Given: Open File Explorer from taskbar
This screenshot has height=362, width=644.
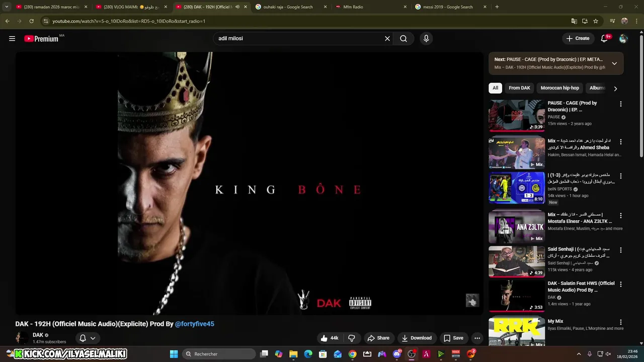Looking at the screenshot, I should pyautogui.click(x=293, y=354).
